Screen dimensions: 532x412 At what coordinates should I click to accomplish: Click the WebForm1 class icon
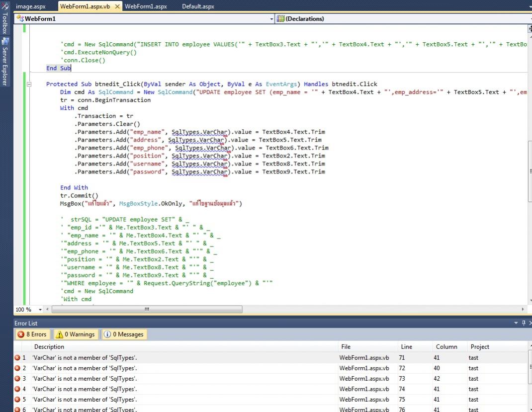(x=20, y=19)
